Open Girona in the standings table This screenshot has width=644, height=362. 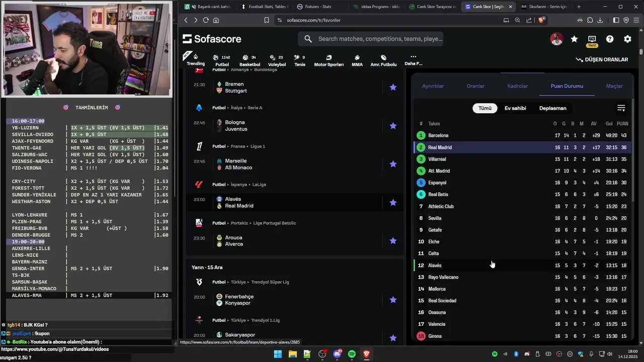tap(523, 336)
